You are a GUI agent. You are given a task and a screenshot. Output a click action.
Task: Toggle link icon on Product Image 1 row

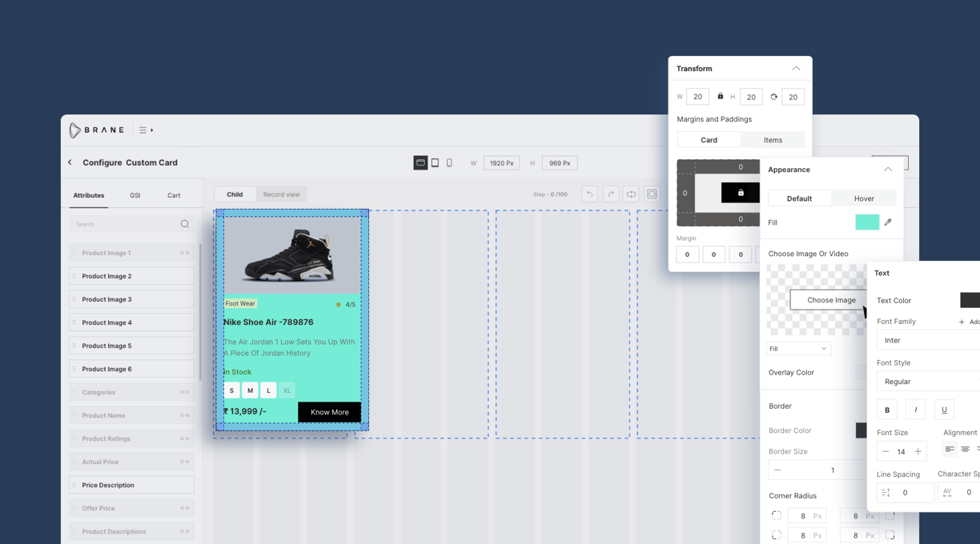click(185, 253)
